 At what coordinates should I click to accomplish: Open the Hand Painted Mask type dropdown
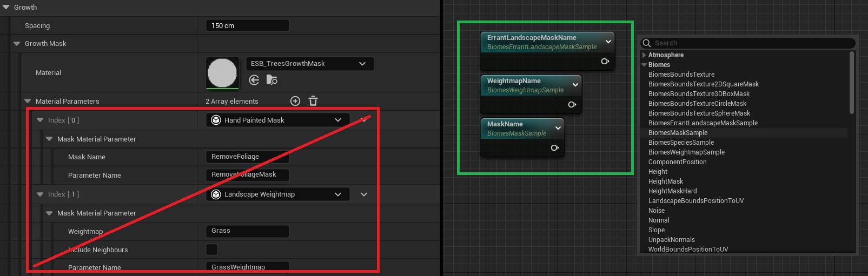pyautogui.click(x=277, y=120)
